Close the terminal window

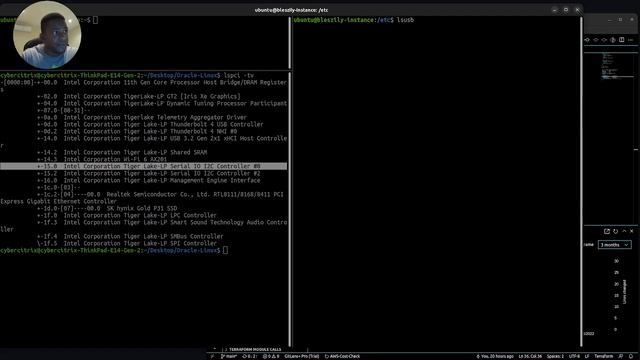click(577, 10)
